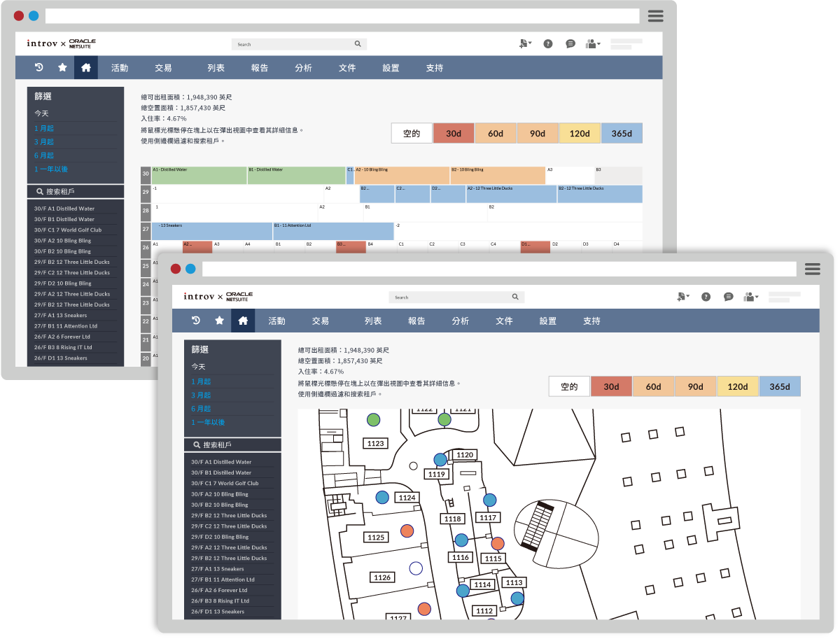This screenshot has width=840, height=639.
Task: Toggle the 120d filter in the front window
Action: 737,386
